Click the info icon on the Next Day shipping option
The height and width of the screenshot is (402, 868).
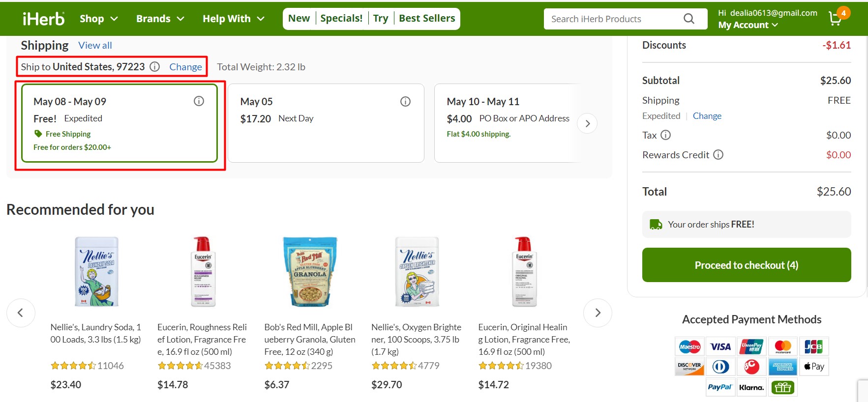tap(405, 101)
